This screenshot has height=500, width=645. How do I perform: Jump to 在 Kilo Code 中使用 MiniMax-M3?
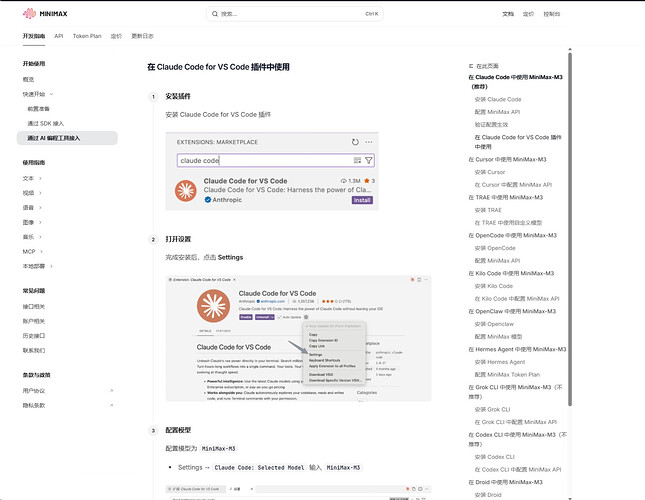[511, 273]
